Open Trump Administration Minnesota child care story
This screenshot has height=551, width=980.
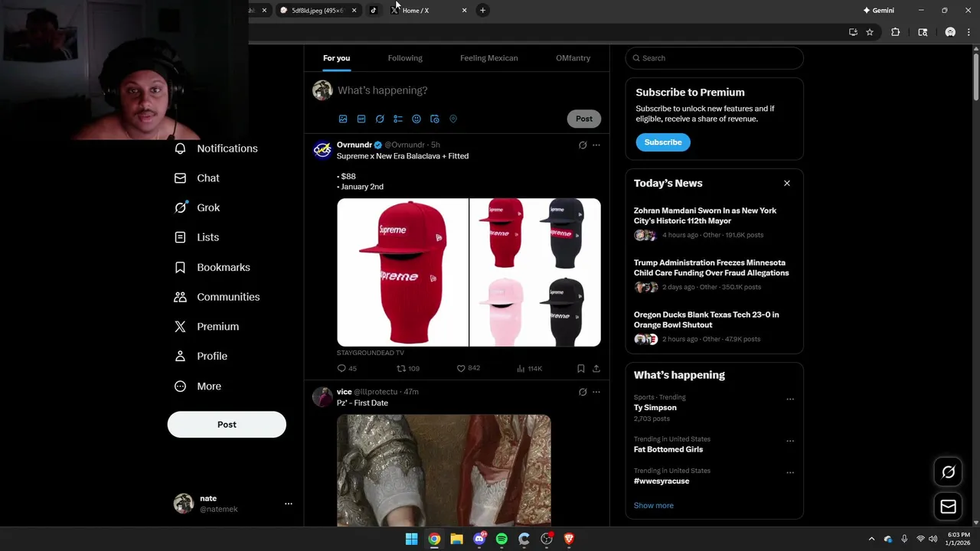coord(714,275)
